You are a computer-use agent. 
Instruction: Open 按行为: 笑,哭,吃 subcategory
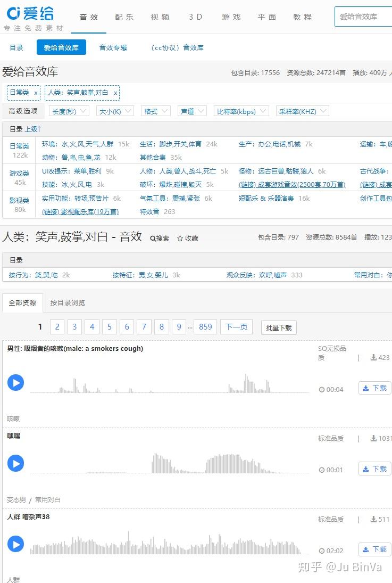tap(33, 275)
